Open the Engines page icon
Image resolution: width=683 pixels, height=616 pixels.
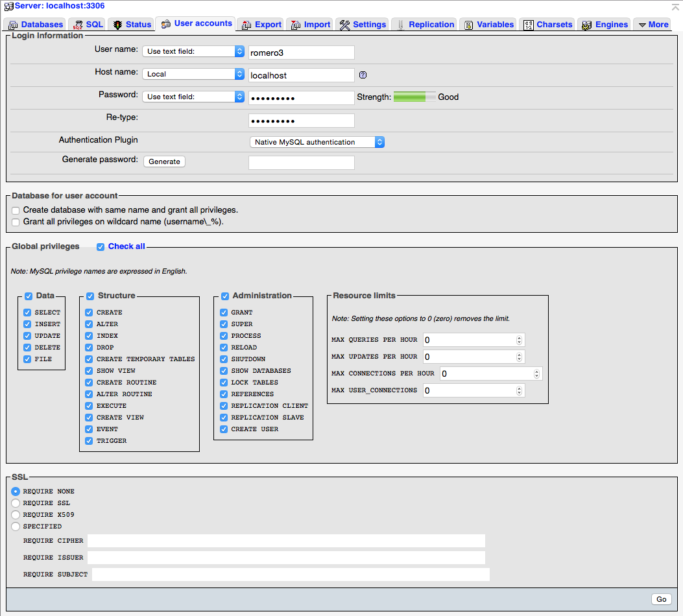click(x=585, y=24)
